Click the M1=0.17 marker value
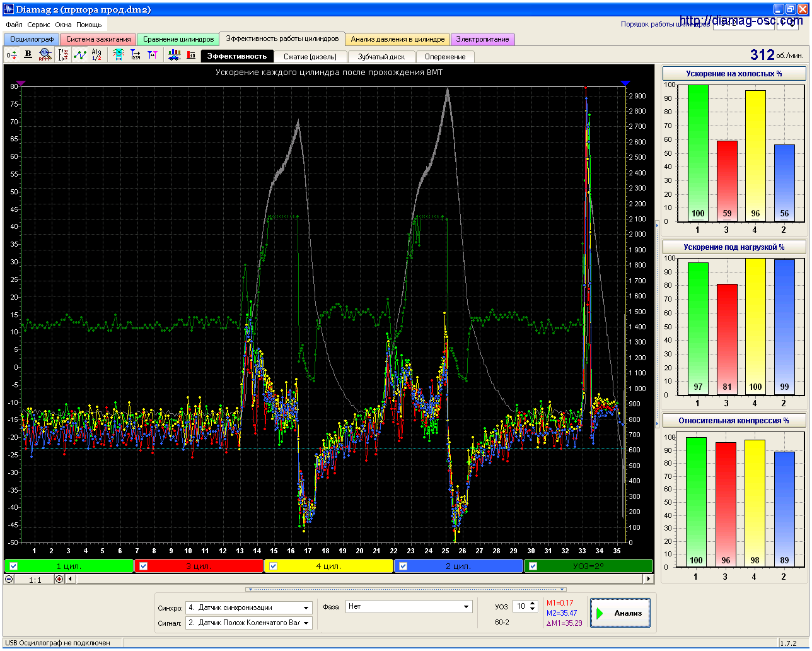812x651 pixels. (560, 603)
